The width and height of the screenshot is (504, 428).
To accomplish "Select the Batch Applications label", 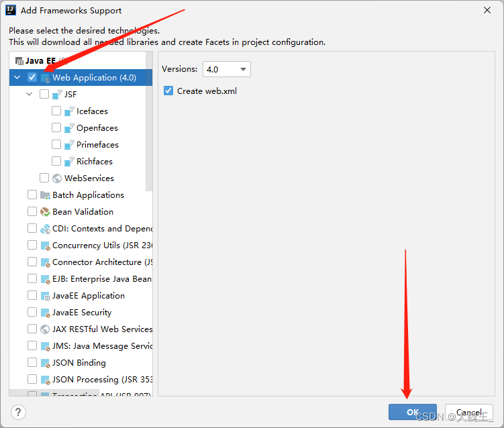I will pos(88,195).
